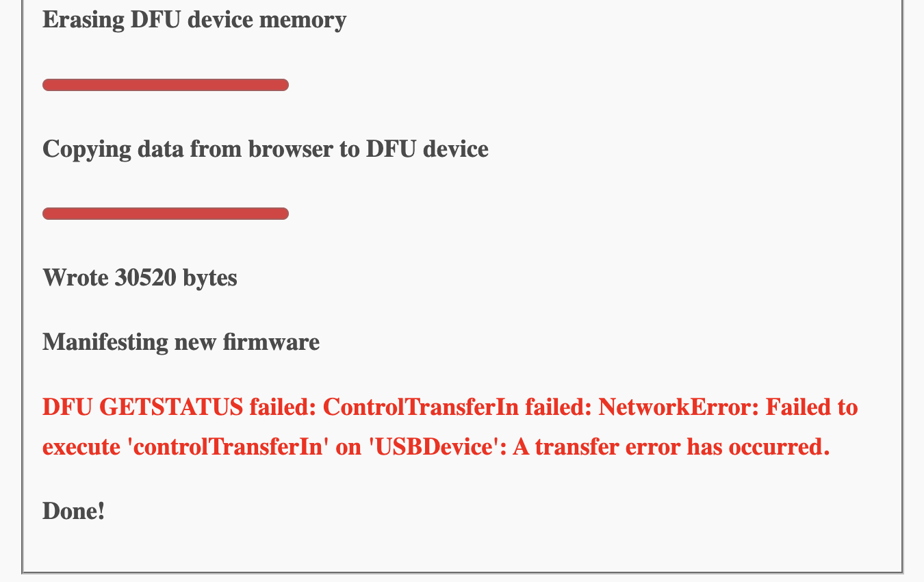Click "ControlTransferIn failed:" in the red error
The height and width of the screenshot is (582, 924).
(x=457, y=407)
